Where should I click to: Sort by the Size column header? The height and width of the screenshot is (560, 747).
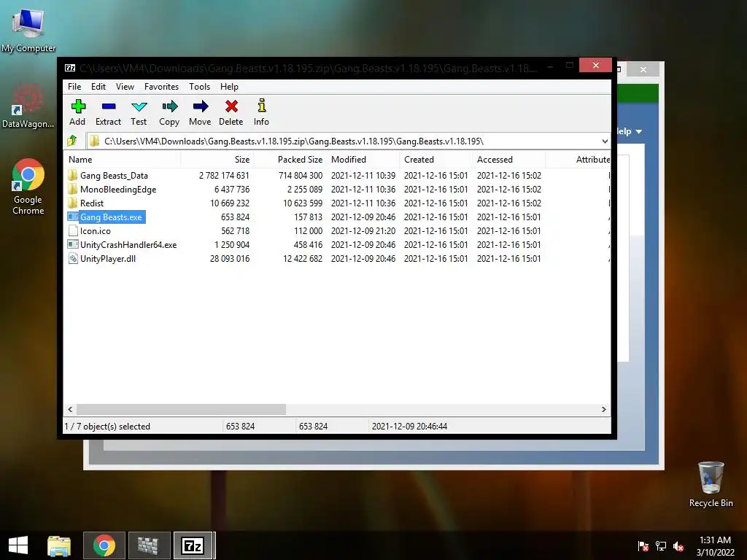[x=217, y=160]
